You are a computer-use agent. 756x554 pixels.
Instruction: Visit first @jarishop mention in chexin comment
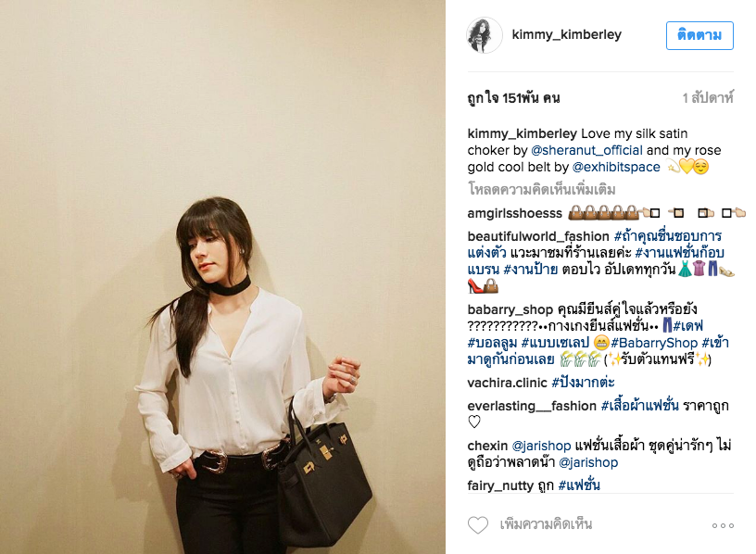(x=541, y=446)
